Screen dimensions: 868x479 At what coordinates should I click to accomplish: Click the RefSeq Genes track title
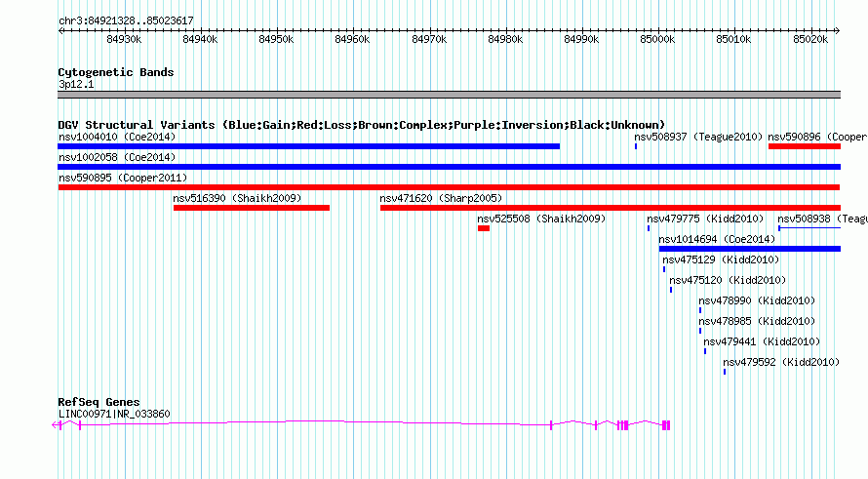click(99, 402)
